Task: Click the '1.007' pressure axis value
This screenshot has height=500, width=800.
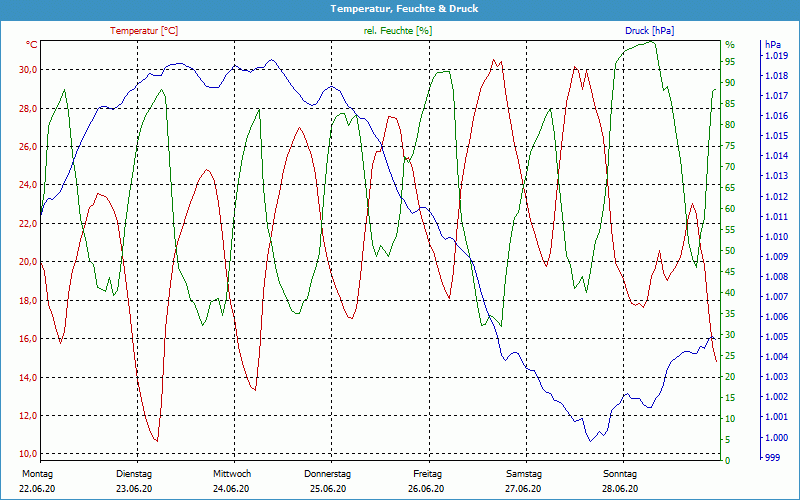Action: pyautogui.click(x=777, y=297)
